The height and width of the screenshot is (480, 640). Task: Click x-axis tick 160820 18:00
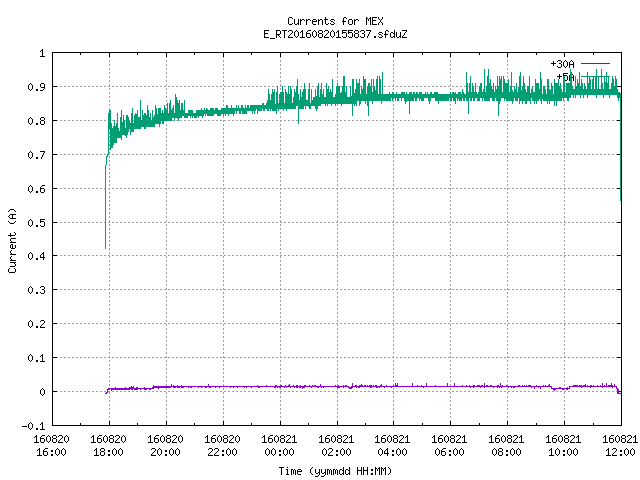coord(109,445)
